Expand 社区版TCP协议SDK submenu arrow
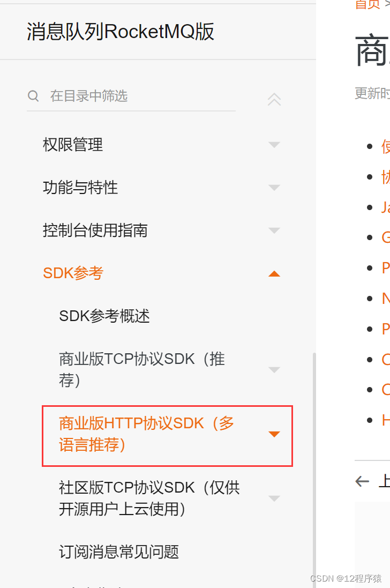The width and height of the screenshot is (390, 588). pos(274,498)
